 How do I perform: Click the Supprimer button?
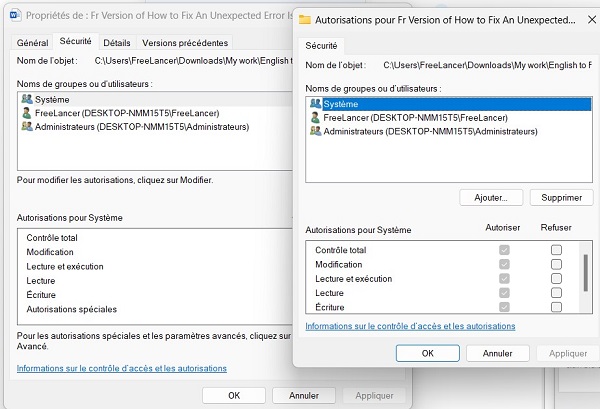click(x=561, y=198)
